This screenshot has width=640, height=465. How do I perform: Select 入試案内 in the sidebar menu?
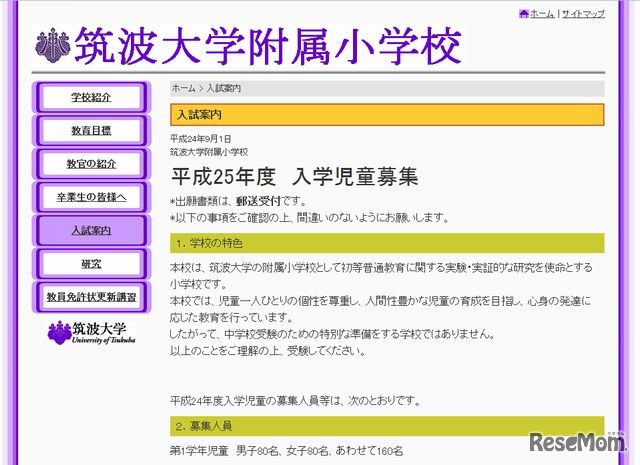pos(92,231)
